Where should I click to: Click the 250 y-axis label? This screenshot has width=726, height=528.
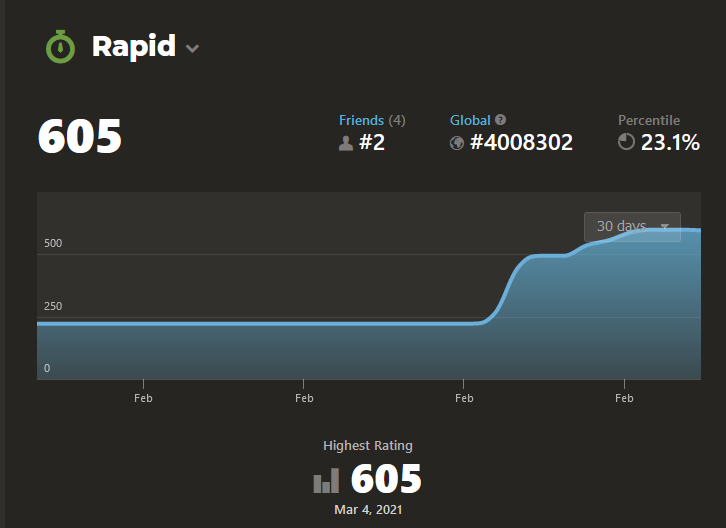[x=53, y=306]
